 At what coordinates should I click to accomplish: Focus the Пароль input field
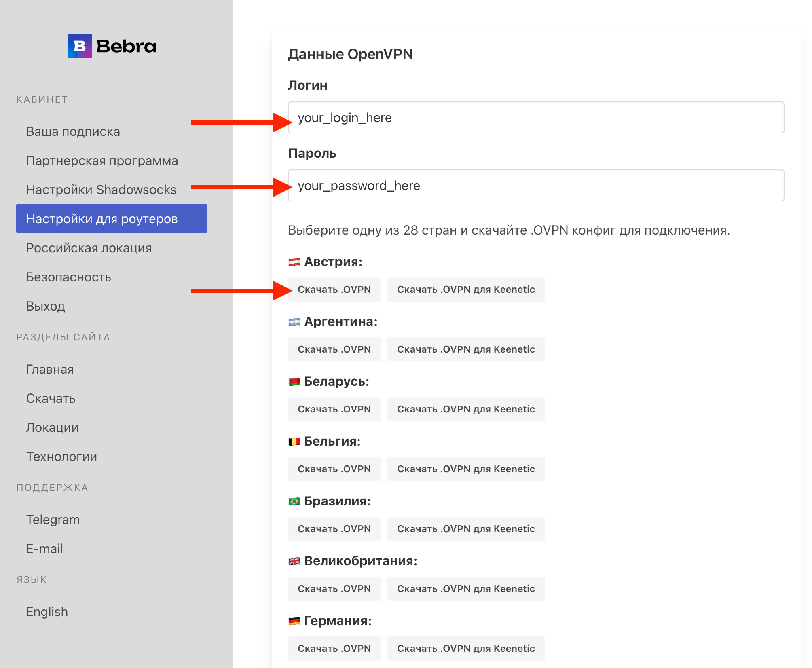pos(536,186)
